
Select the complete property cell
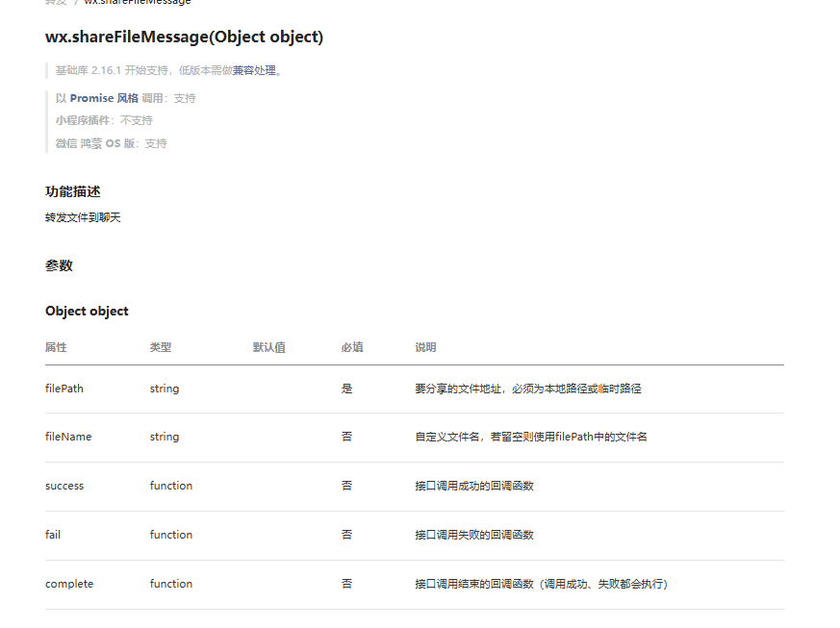(x=69, y=584)
